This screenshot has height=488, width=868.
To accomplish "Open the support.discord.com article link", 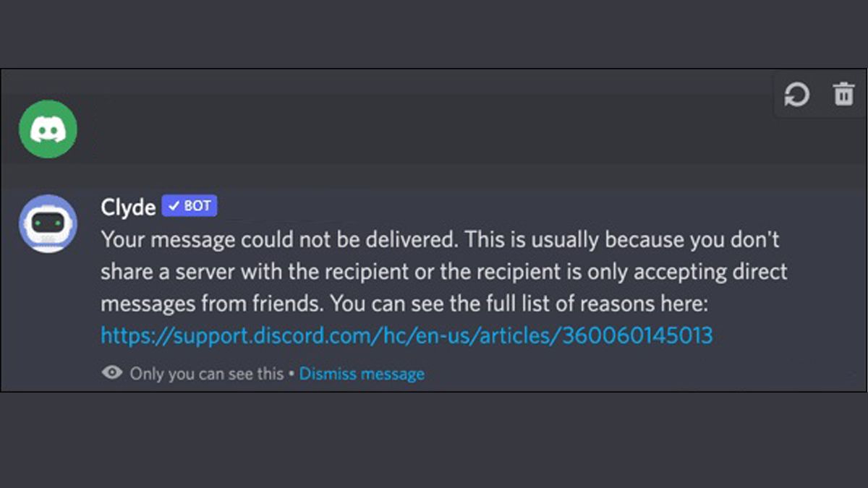I will (x=405, y=335).
